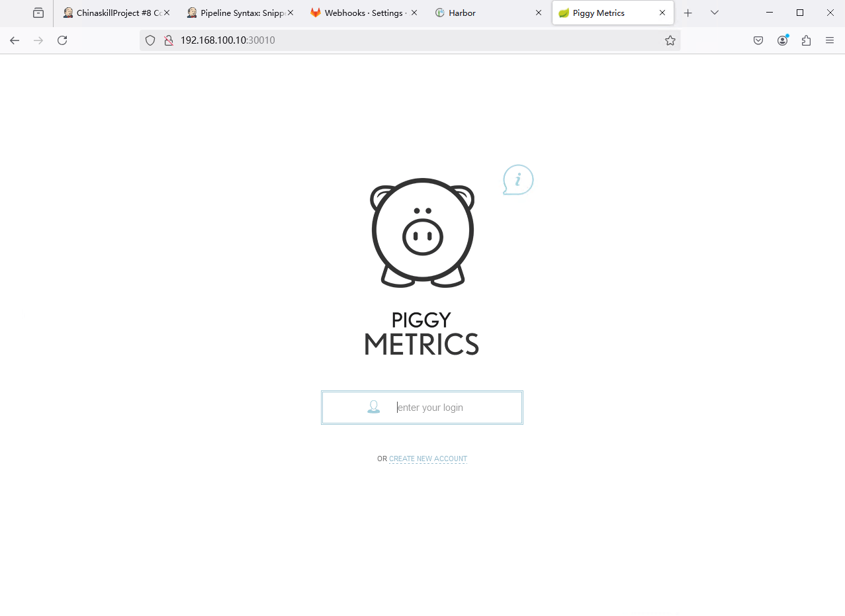Viewport: 845px width, 616px height.
Task: Open the Firefox account profile icon
Action: (782, 40)
